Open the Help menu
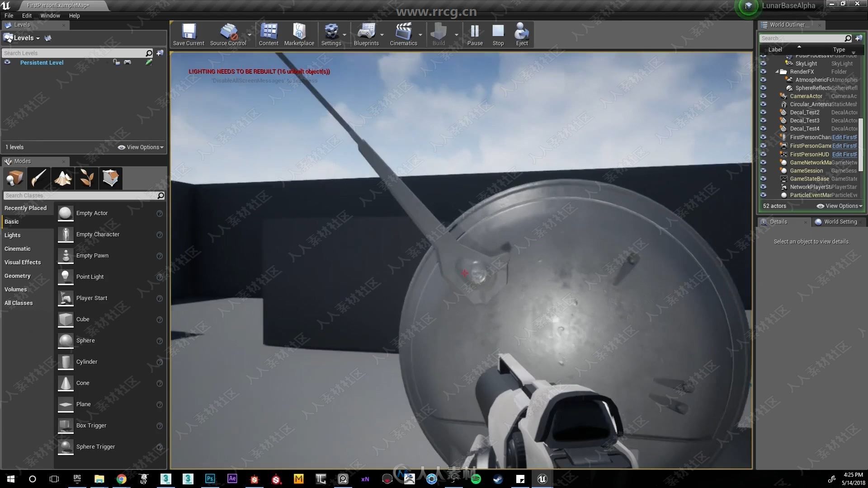Screen dimensions: 868x488 (x=74, y=15)
